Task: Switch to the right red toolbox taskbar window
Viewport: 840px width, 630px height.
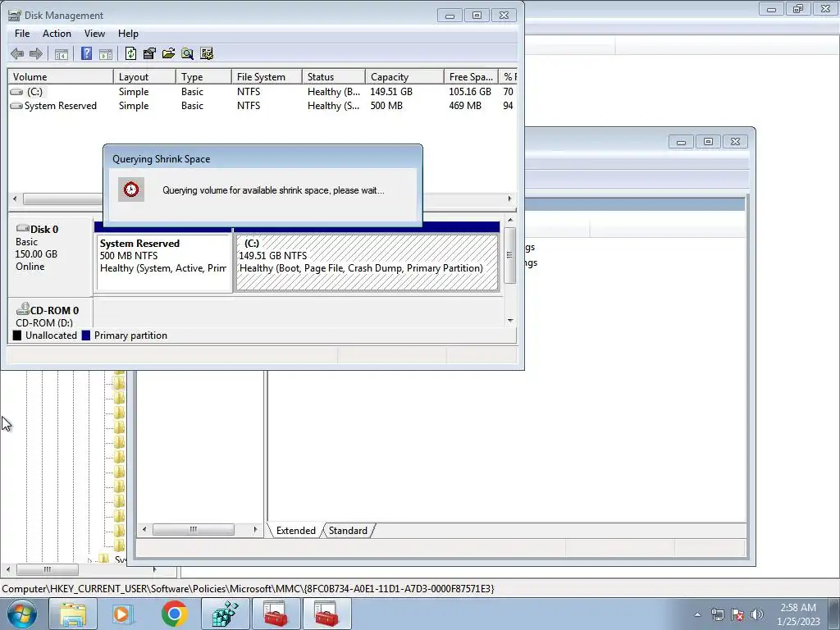Action: pos(326,614)
